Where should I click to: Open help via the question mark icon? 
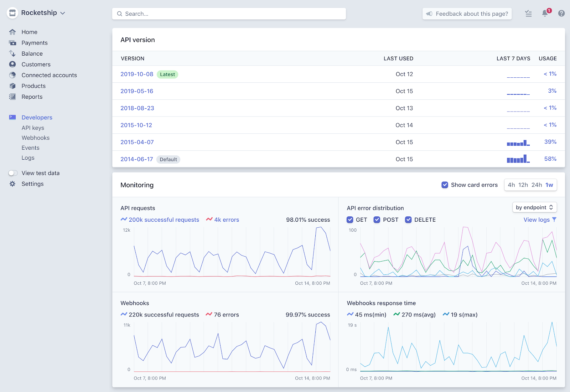pos(561,13)
